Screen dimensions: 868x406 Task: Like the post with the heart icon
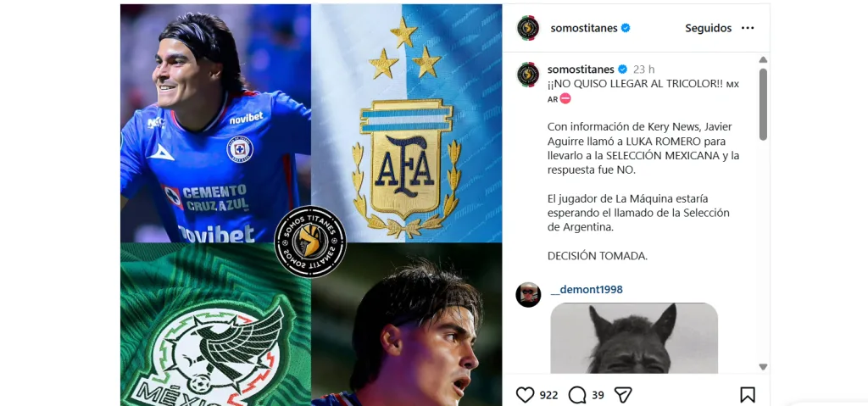tap(525, 395)
